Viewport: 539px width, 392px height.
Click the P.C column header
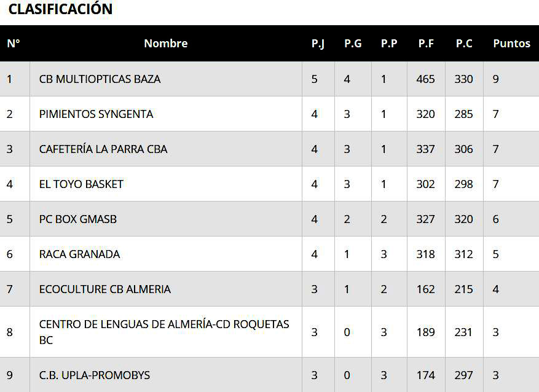tap(464, 44)
